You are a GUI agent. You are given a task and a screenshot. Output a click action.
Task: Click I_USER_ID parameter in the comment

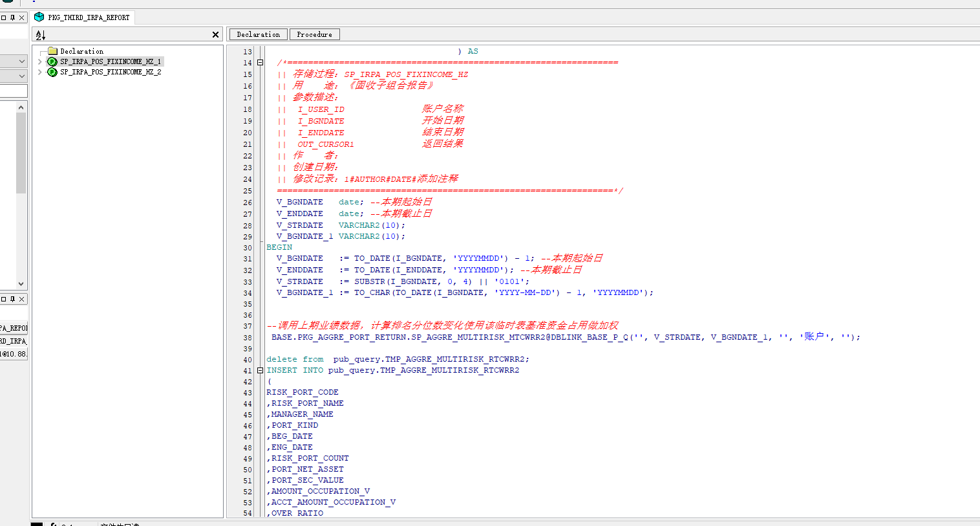click(x=321, y=109)
